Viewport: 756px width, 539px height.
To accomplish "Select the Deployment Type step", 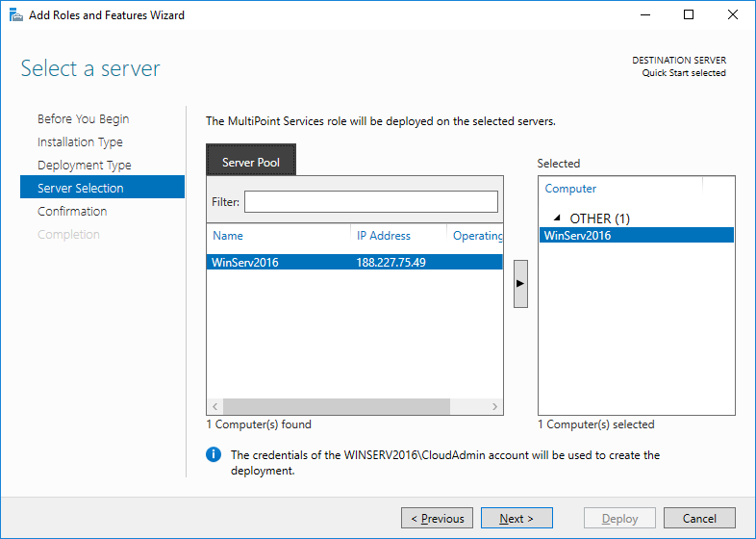I will point(84,166).
